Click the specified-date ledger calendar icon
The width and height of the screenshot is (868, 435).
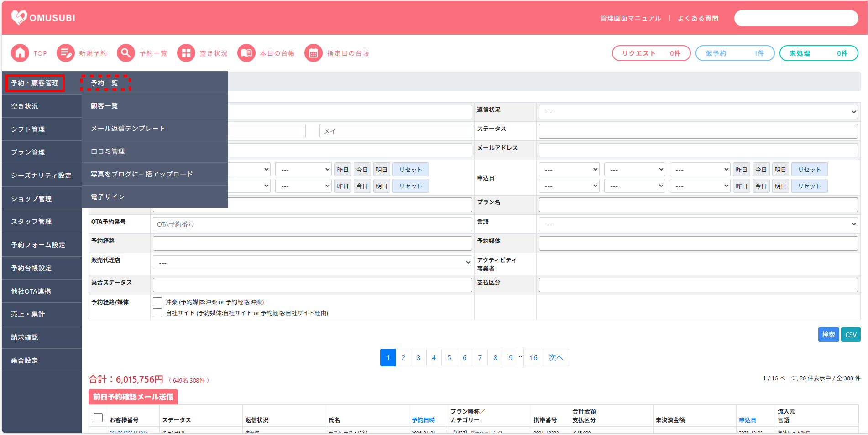point(313,53)
